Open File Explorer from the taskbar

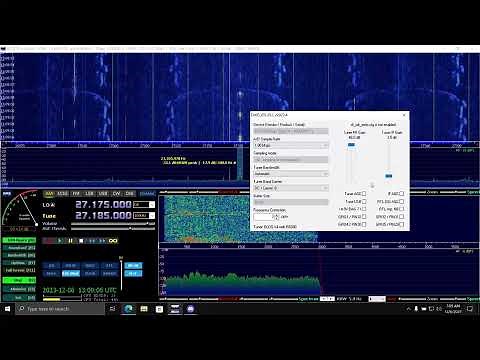coord(144,309)
